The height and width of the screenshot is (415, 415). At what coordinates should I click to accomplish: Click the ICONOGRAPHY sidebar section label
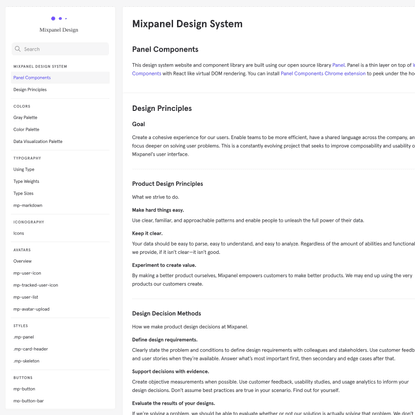pyautogui.click(x=29, y=222)
